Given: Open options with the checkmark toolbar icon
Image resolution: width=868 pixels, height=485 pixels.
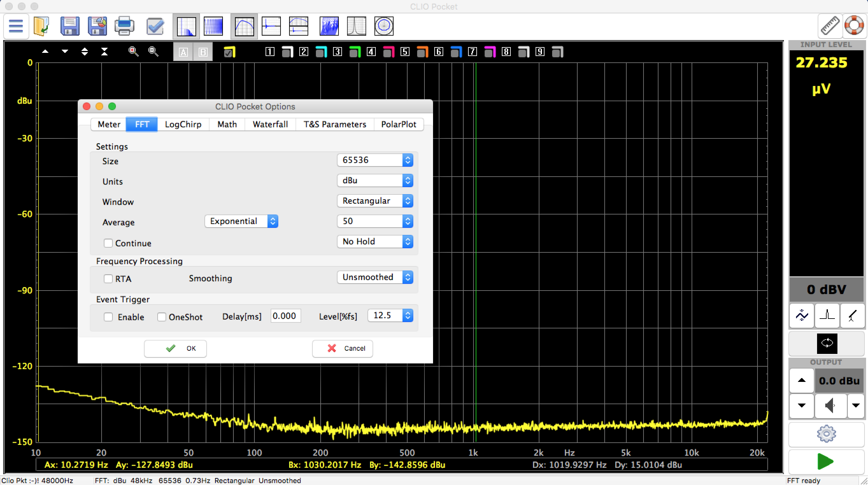Looking at the screenshot, I should click(155, 26).
